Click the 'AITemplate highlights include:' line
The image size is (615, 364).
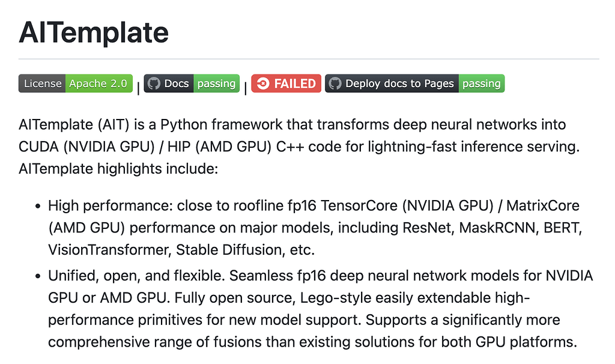pos(118,169)
